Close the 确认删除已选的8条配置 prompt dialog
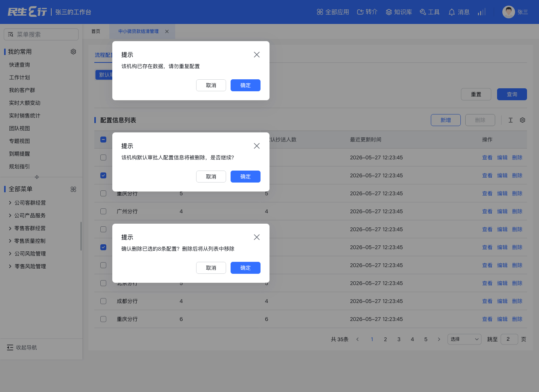This screenshot has width=539, height=392. click(x=257, y=237)
